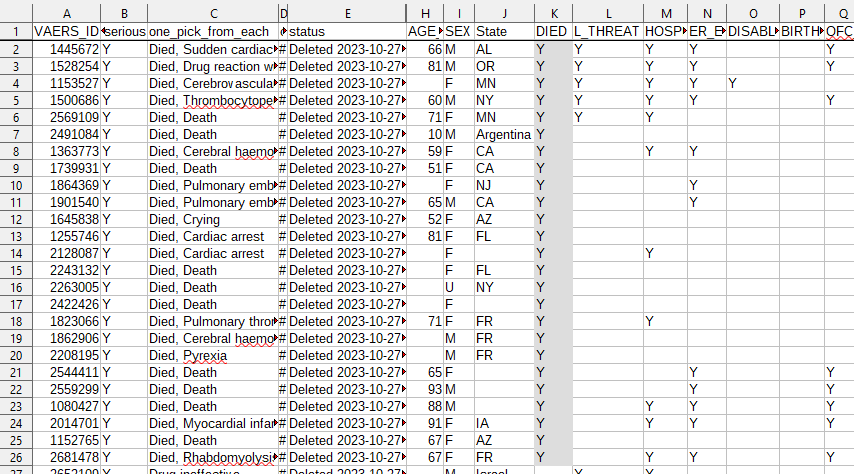
Task: Select column L header
Action: pyautogui.click(x=608, y=14)
